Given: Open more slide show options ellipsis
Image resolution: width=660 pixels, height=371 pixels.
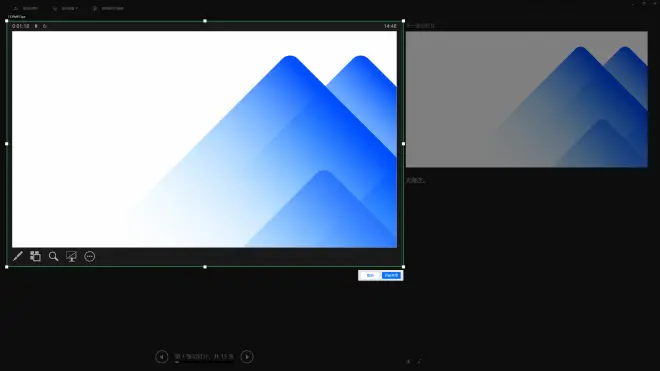Looking at the screenshot, I should click(x=90, y=256).
